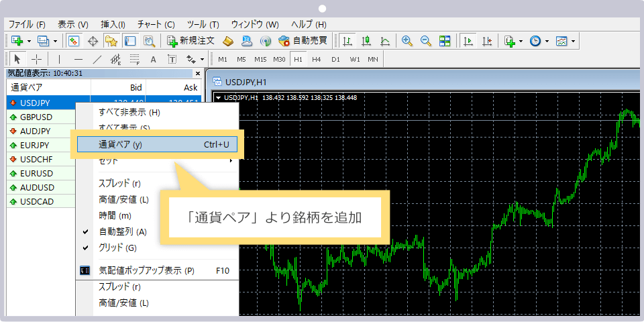
Task: Switch chart to line chart style
Action: [x=385, y=41]
